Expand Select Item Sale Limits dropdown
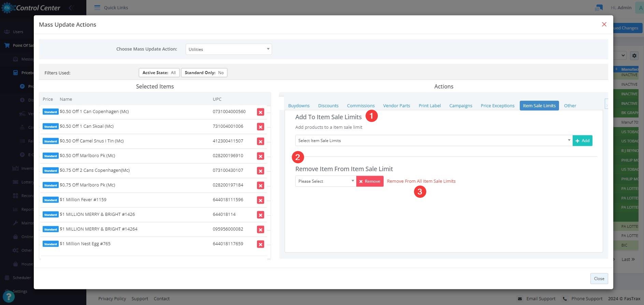The height and width of the screenshot is (305, 644). coord(433,141)
